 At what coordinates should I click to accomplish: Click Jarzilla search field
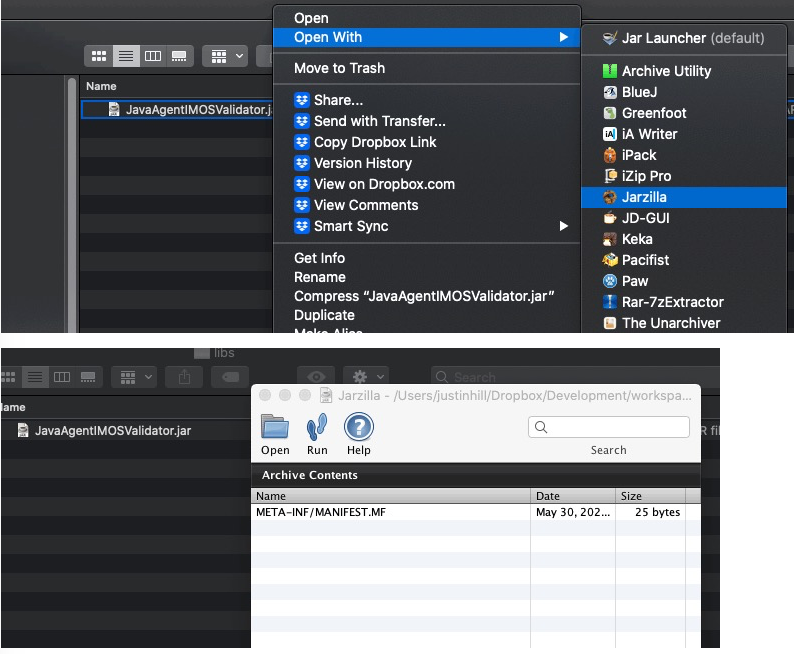pyautogui.click(x=609, y=427)
